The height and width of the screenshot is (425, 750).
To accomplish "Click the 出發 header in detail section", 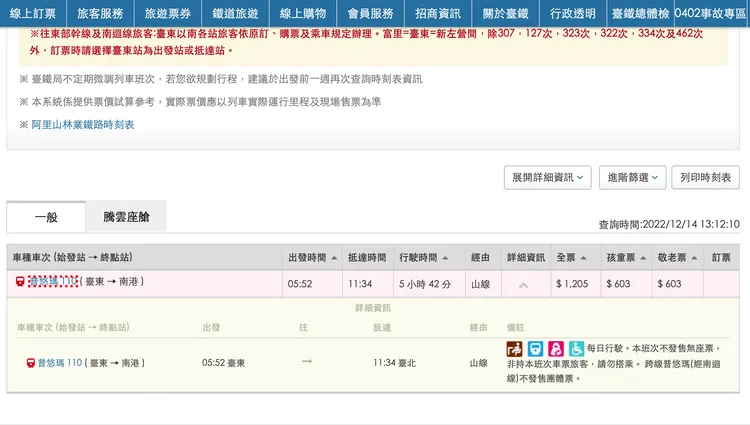I will (x=211, y=327).
